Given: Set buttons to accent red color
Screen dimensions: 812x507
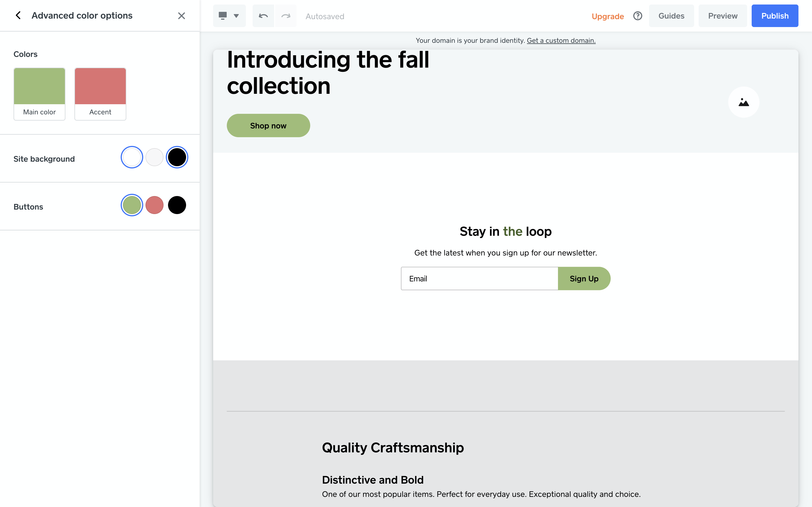Looking at the screenshot, I should point(154,205).
